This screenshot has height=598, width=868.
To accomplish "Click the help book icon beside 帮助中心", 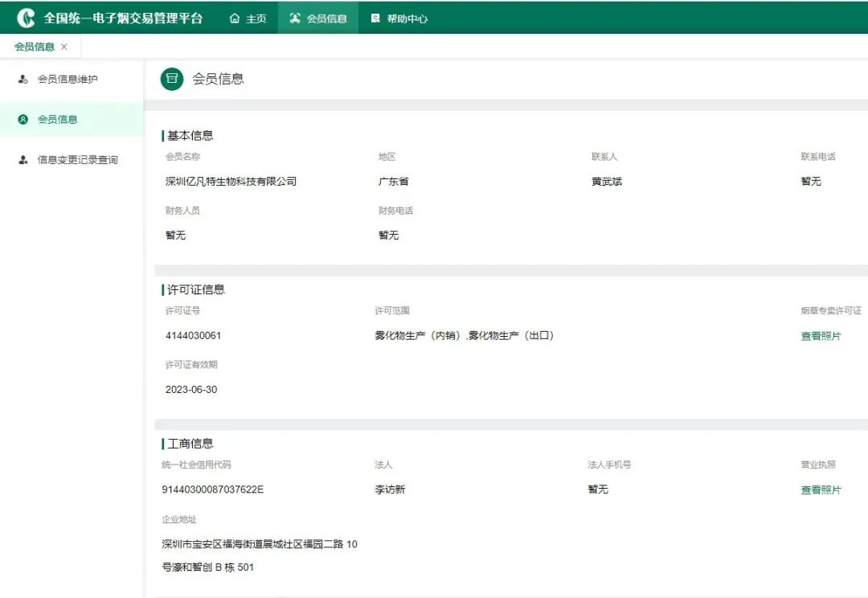I will [375, 18].
